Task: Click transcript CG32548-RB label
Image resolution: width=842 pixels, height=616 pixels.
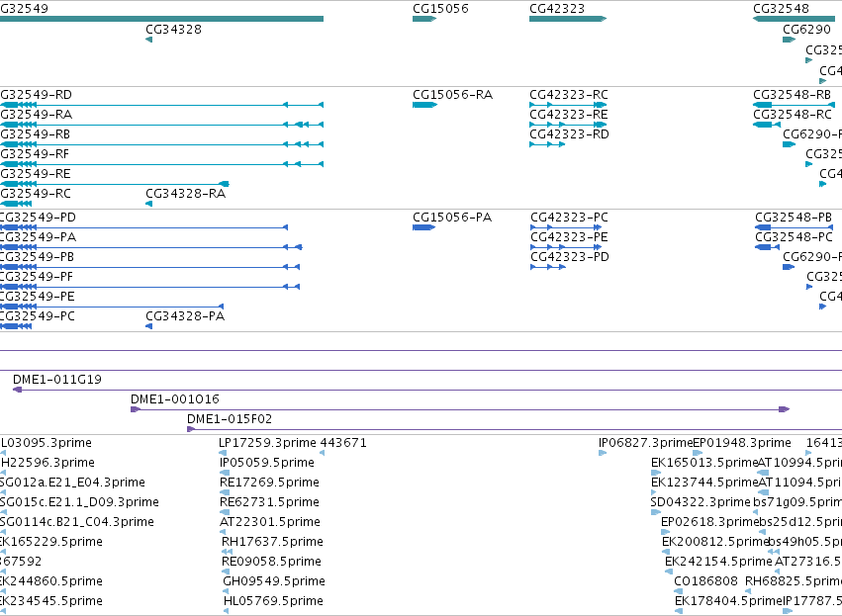Action: [x=793, y=95]
